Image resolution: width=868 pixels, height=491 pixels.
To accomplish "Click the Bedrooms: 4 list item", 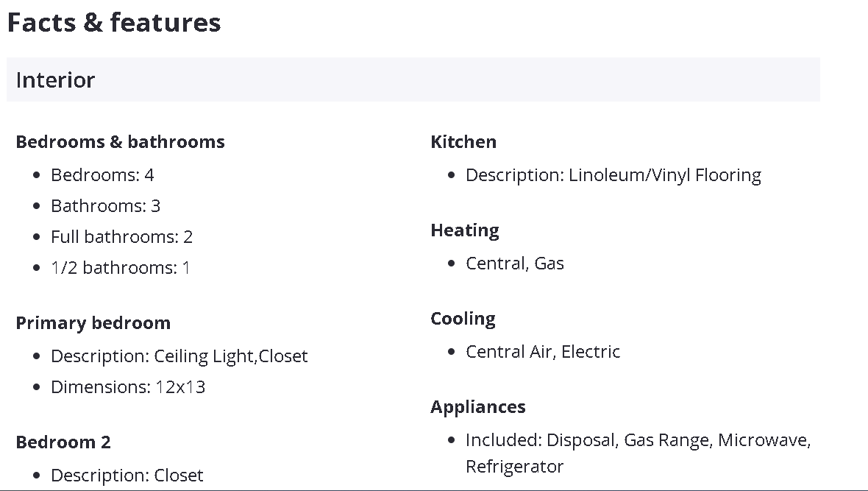I will pyautogui.click(x=102, y=175).
